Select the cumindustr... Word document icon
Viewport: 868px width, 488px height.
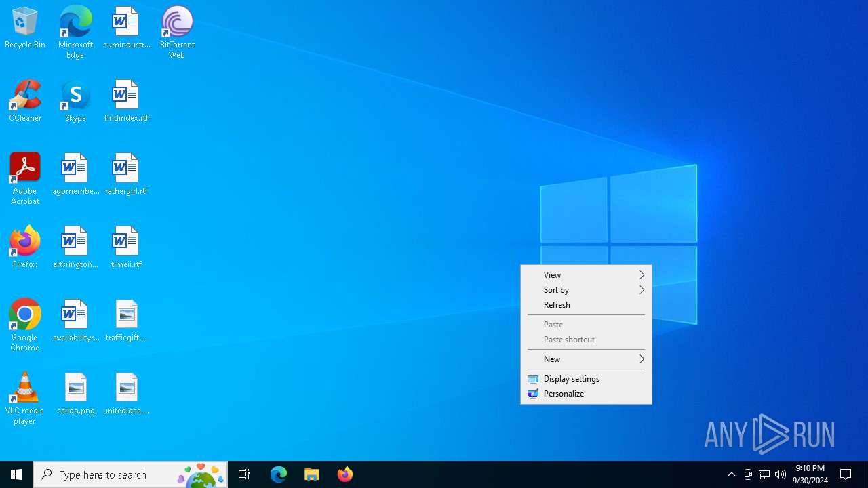point(126,28)
